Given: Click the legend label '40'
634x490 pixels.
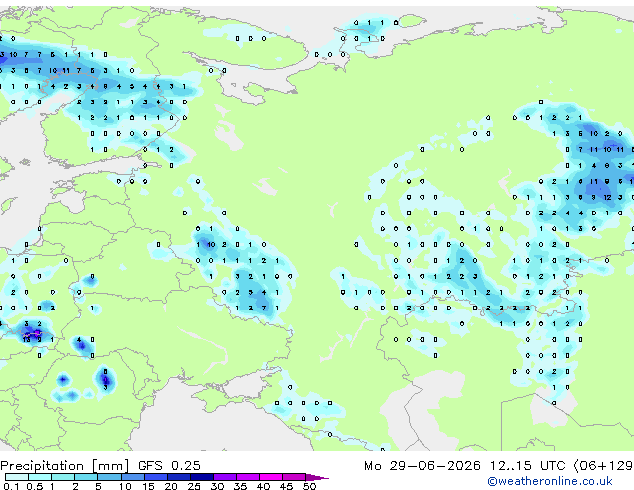Looking at the screenshot, I should tap(263, 486).
